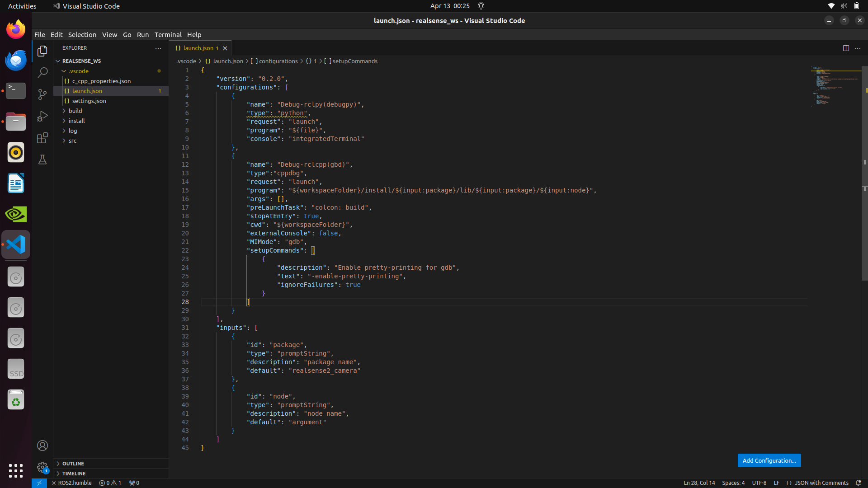Select launch.json in the explorer
This screenshot has height=488, width=868.
pos(111,91)
